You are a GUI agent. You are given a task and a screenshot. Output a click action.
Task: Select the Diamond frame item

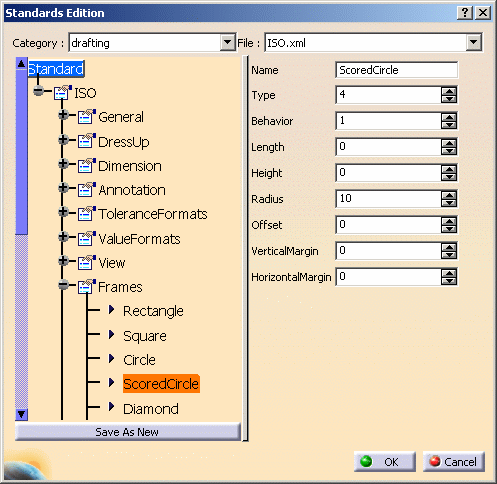coord(151,409)
